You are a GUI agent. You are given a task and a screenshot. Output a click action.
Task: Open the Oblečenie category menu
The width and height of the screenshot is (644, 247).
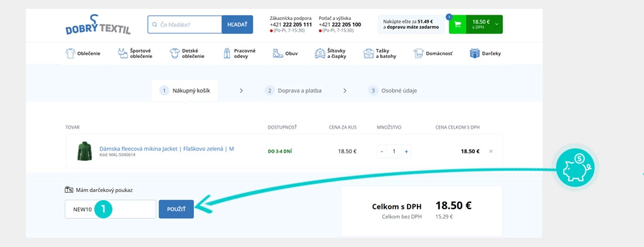(x=89, y=53)
